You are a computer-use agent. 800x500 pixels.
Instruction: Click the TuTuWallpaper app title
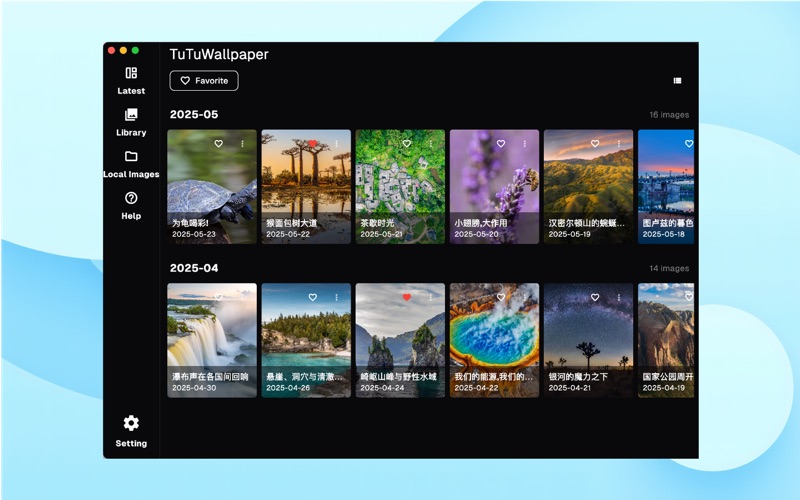(x=219, y=54)
